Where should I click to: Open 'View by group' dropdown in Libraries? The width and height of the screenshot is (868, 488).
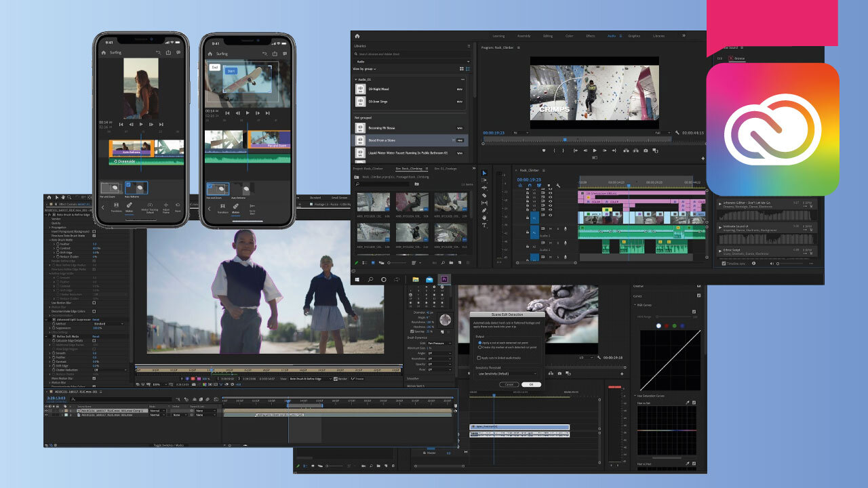pyautogui.click(x=365, y=68)
